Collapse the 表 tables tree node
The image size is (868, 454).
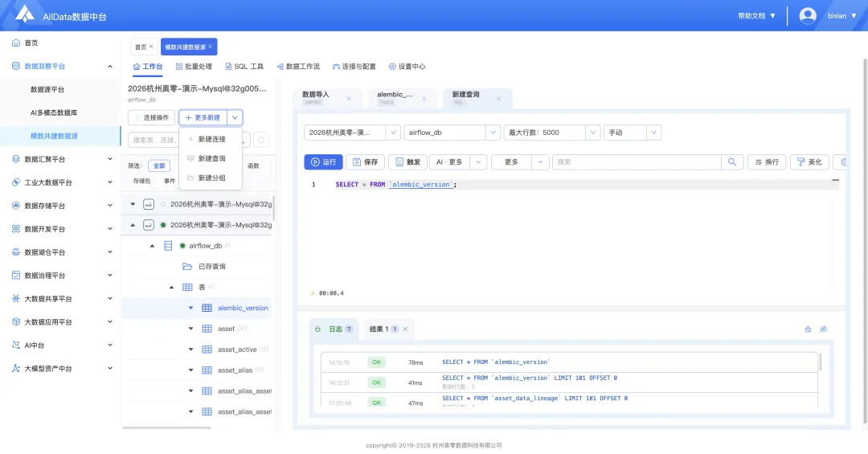pos(172,288)
